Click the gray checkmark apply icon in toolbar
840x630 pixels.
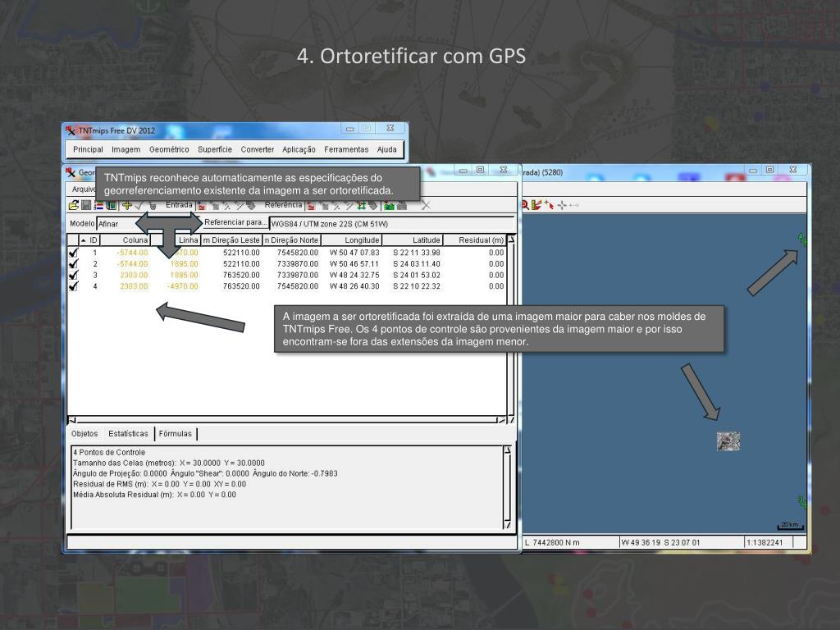(139, 205)
